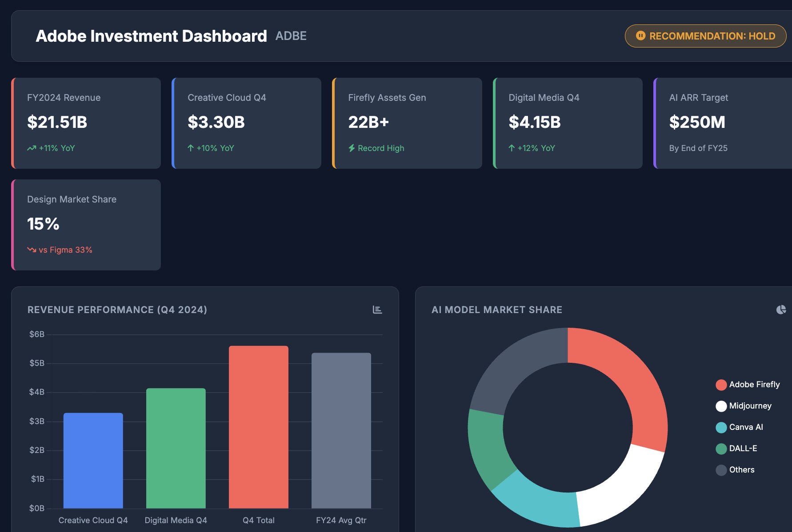Toggle DALL-E legend entry
Viewport: 792px width, 532px height.
point(736,449)
